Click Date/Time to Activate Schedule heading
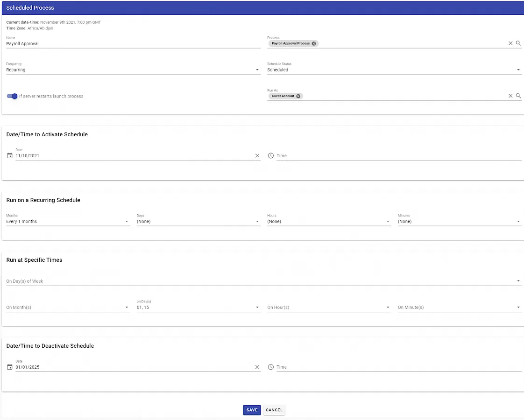This screenshot has height=420, width=524. pyautogui.click(x=47, y=134)
